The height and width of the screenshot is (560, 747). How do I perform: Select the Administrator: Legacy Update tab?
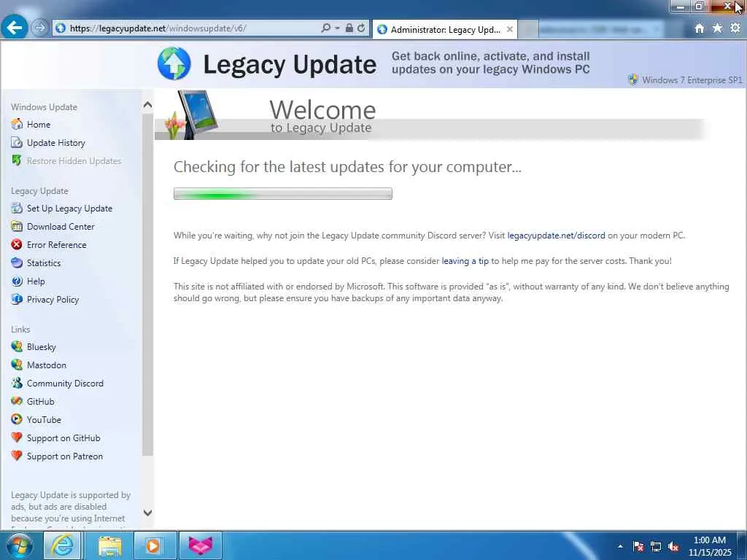tap(444, 29)
